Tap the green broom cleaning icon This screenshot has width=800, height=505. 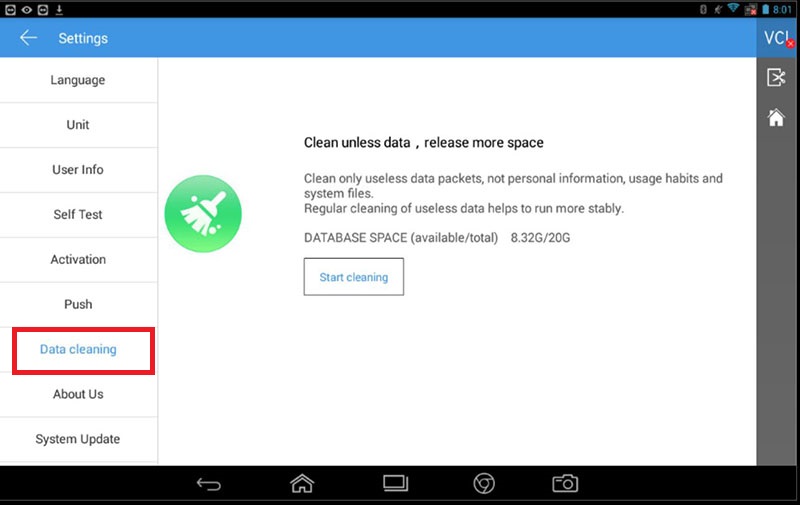click(x=203, y=212)
